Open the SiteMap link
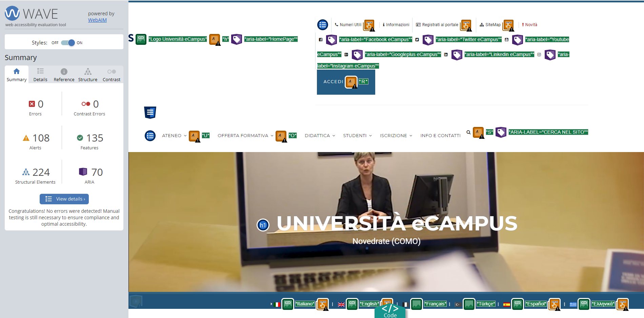 [x=490, y=25]
